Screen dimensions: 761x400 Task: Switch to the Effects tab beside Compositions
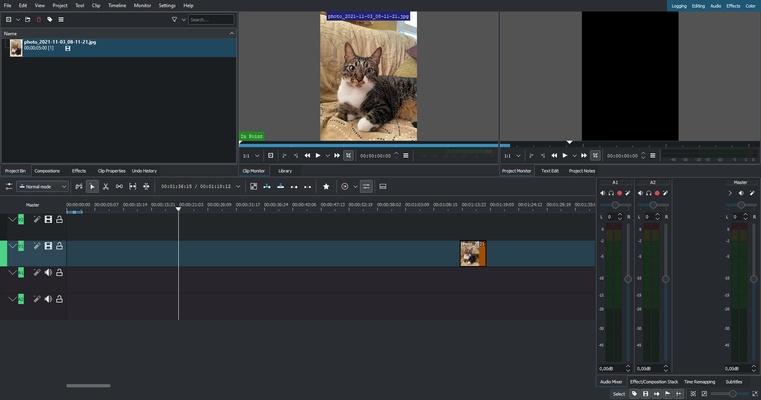pos(79,171)
